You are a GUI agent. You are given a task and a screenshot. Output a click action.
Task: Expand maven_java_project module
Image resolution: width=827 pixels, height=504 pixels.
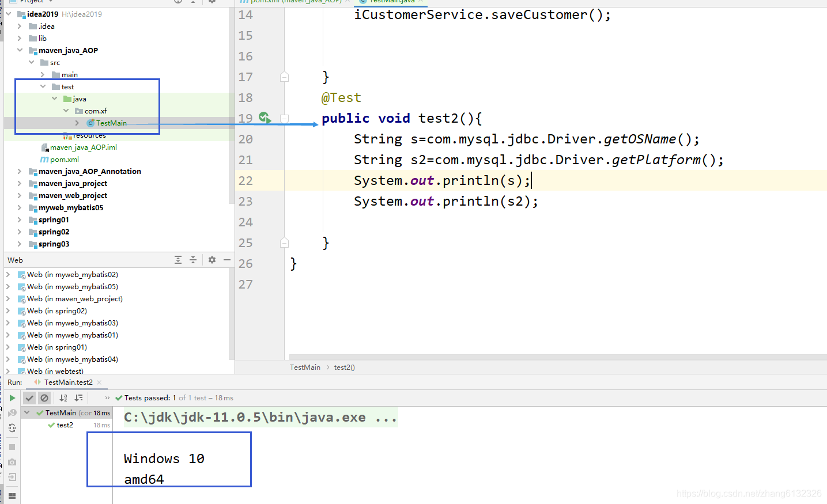tap(20, 183)
